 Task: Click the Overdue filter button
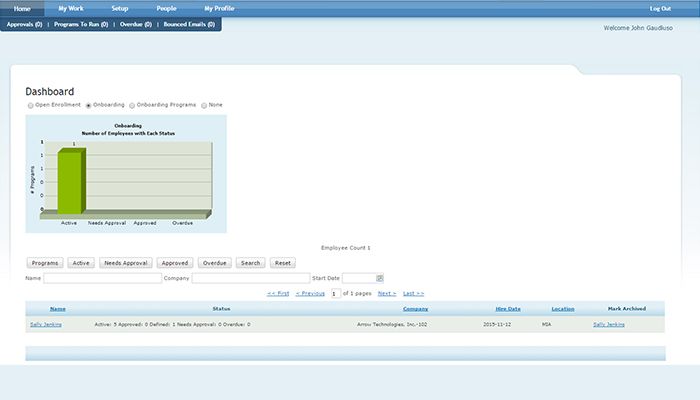[x=215, y=263]
